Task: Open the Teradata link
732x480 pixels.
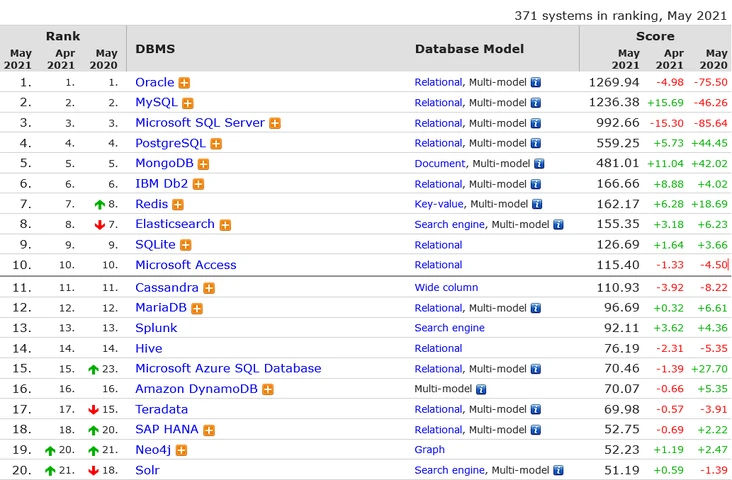Action: 161,409
